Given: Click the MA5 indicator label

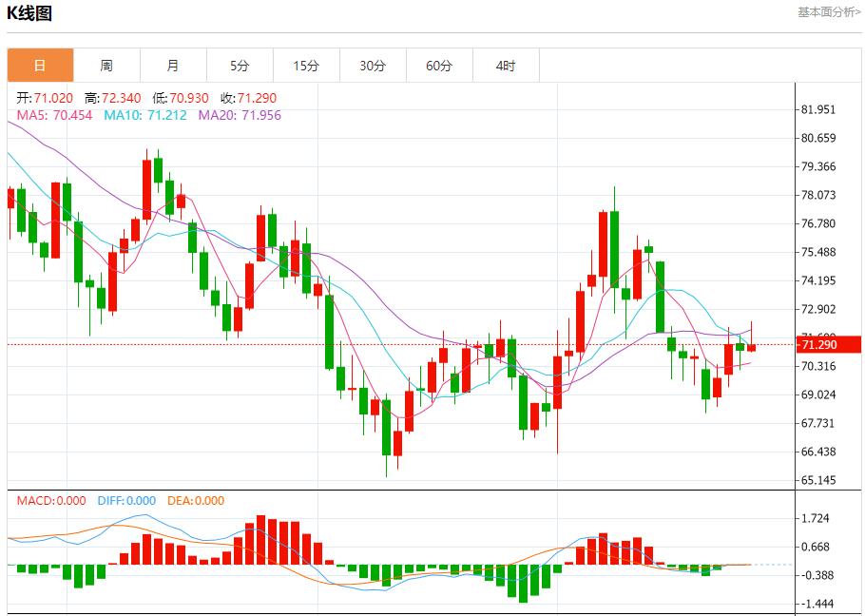Looking at the screenshot, I should tap(54, 115).
